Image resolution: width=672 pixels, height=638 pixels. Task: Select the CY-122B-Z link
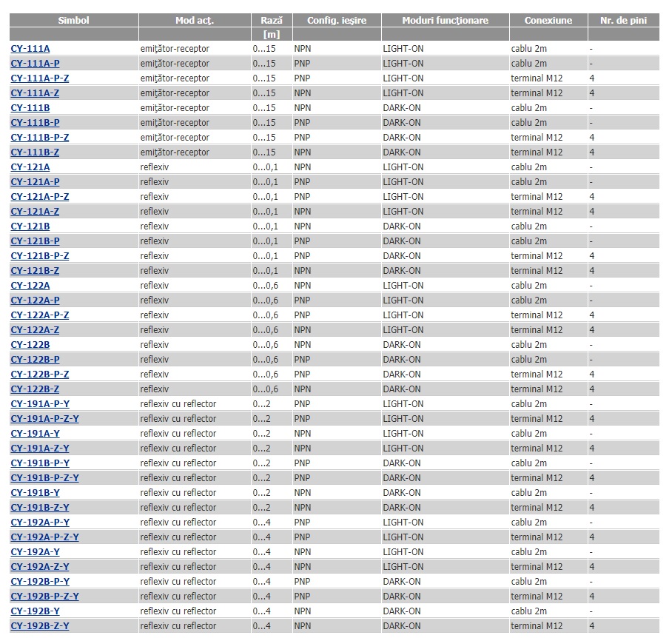[35, 389]
